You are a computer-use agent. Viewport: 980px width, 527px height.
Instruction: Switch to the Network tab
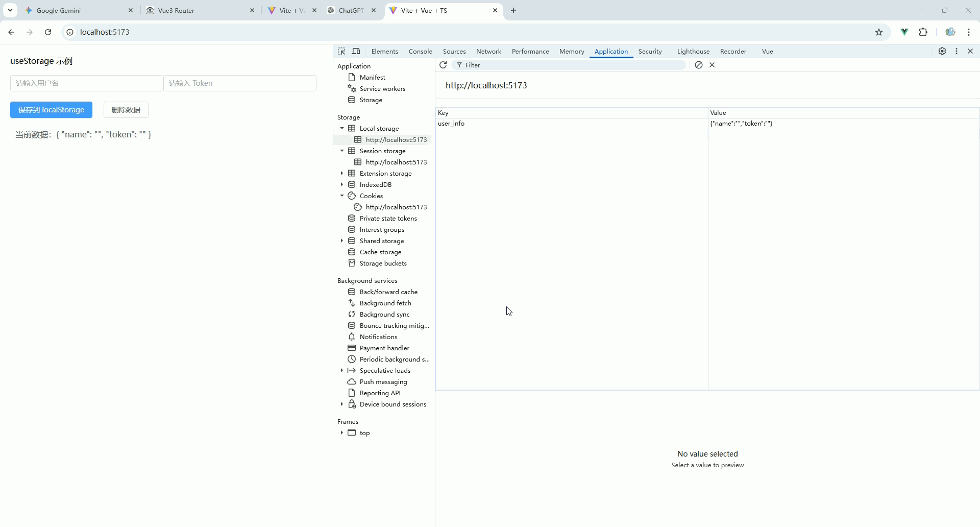[x=488, y=51]
